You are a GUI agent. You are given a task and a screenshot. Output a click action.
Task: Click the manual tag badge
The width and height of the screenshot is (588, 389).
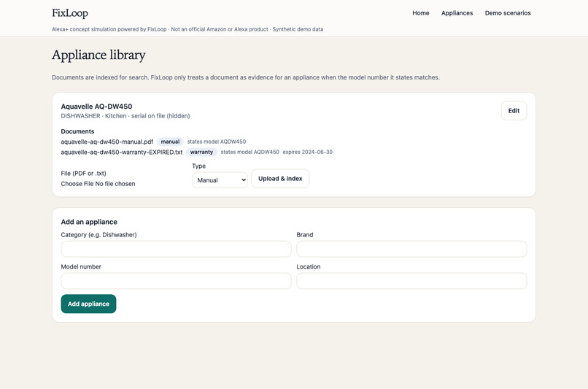170,142
